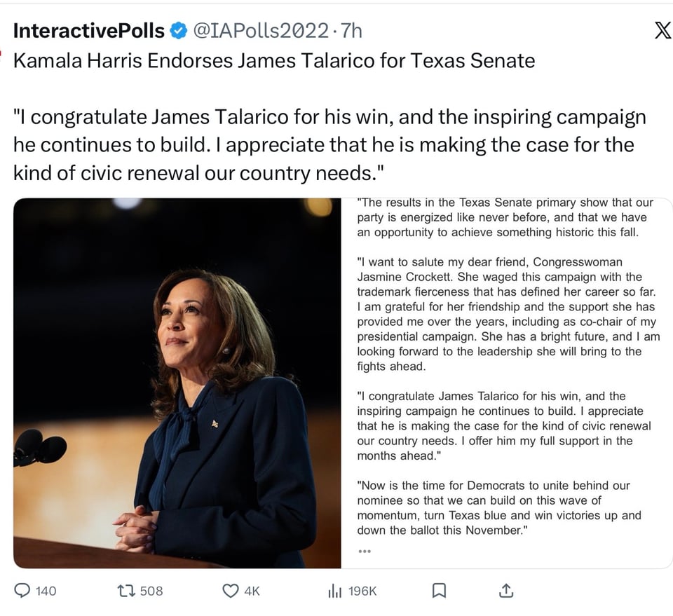The height and width of the screenshot is (616, 673).
Task: Open the retweet options dropdown
Action: (x=127, y=591)
